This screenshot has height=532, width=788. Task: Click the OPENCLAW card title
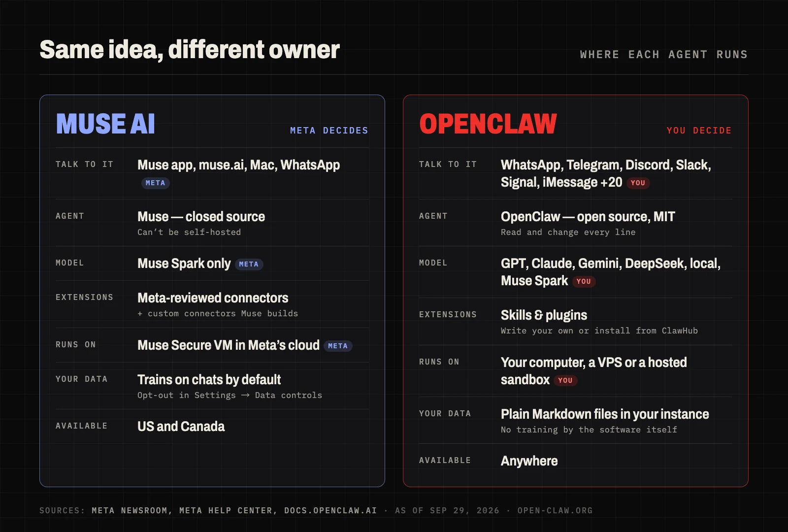click(x=488, y=124)
